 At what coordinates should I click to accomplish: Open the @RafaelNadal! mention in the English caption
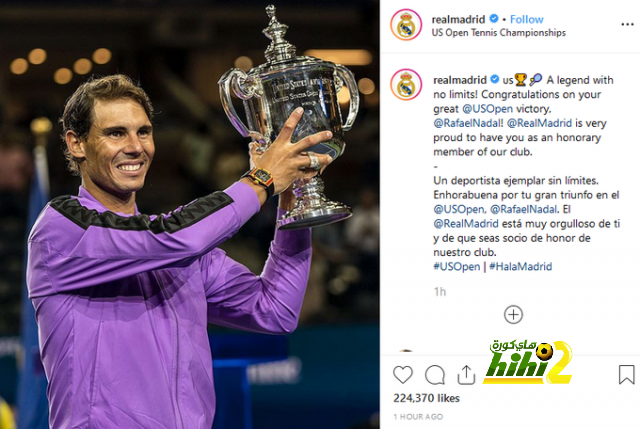469,123
